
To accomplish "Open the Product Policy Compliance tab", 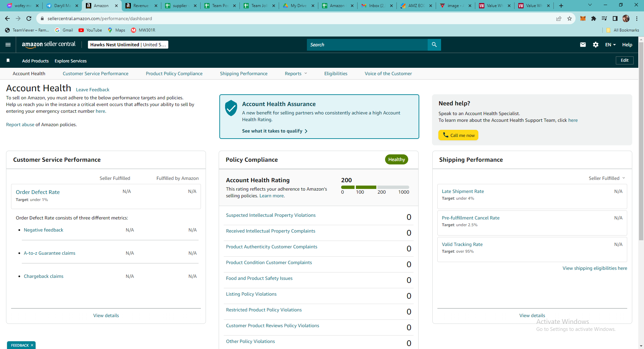I will 174,73.
